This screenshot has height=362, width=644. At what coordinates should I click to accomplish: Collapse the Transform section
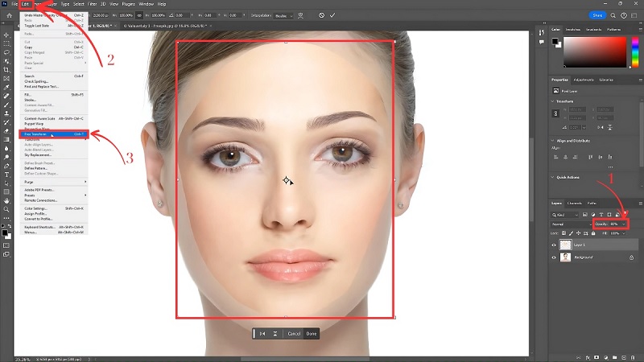point(552,101)
